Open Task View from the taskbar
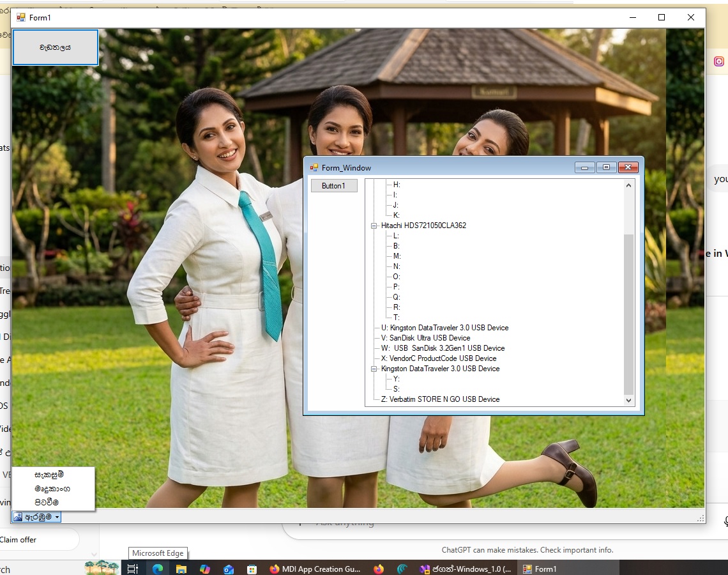 click(x=133, y=569)
